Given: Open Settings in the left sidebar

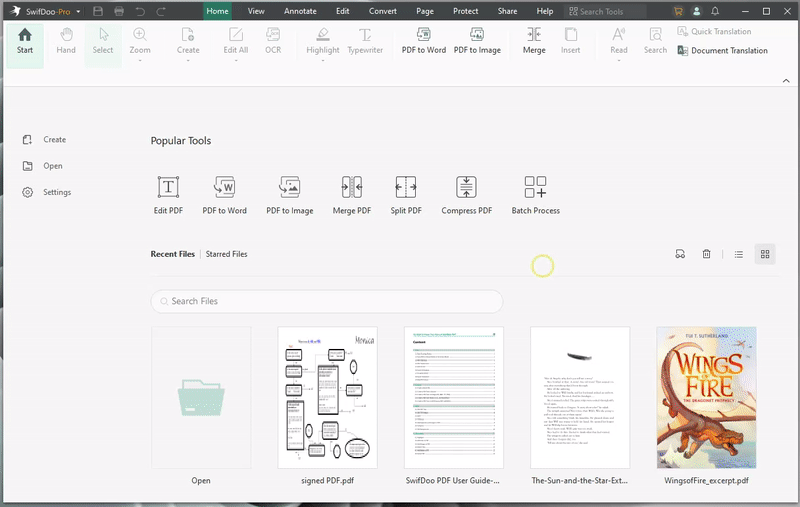Looking at the screenshot, I should 47,192.
